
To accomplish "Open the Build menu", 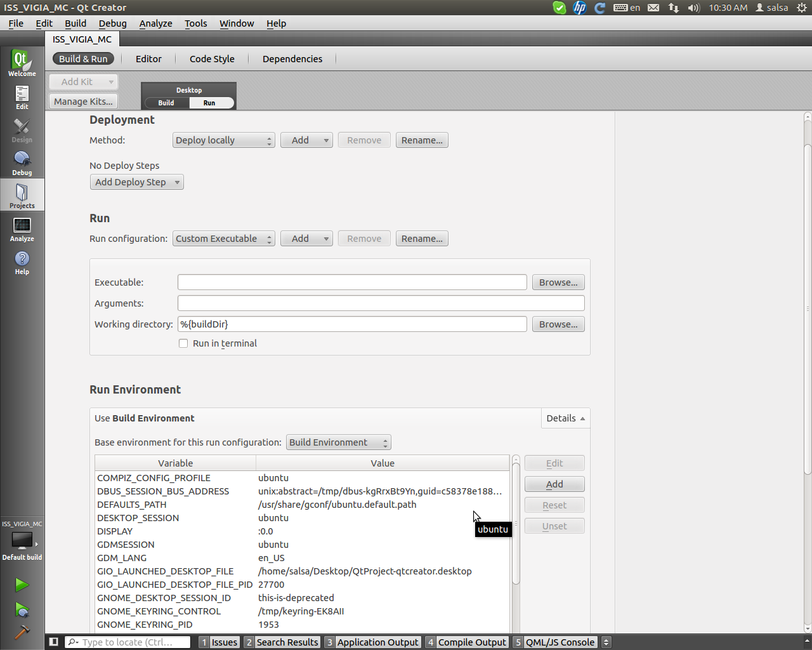I will coord(75,23).
